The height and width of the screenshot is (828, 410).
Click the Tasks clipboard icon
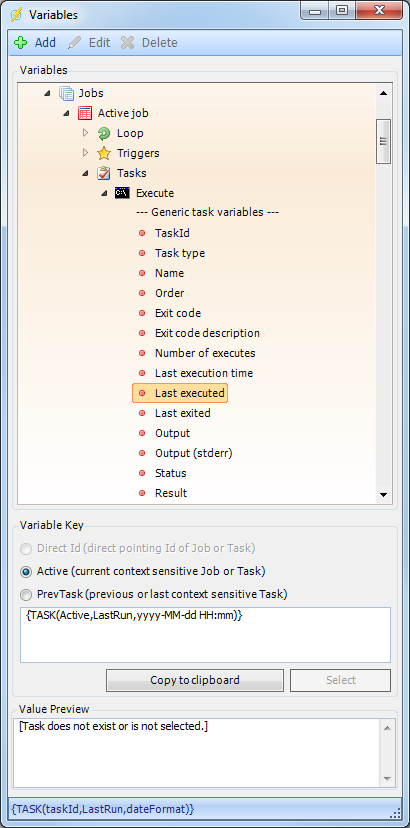(104, 173)
